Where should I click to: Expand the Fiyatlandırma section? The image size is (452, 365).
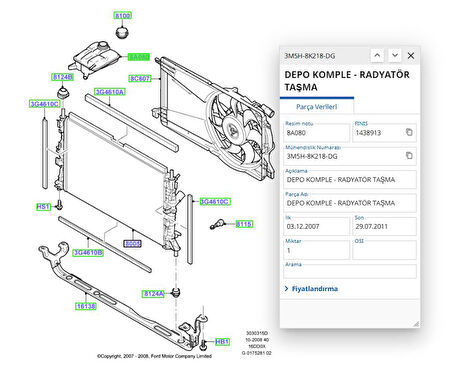(311, 289)
